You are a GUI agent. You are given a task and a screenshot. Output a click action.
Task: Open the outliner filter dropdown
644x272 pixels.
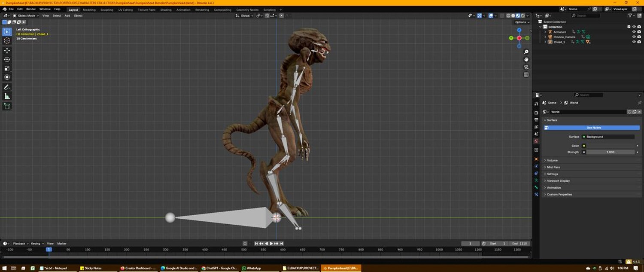[x=632, y=15]
